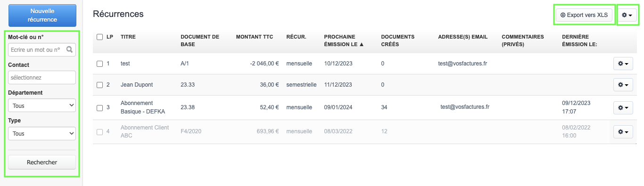Click the documents created count 12

point(384,131)
